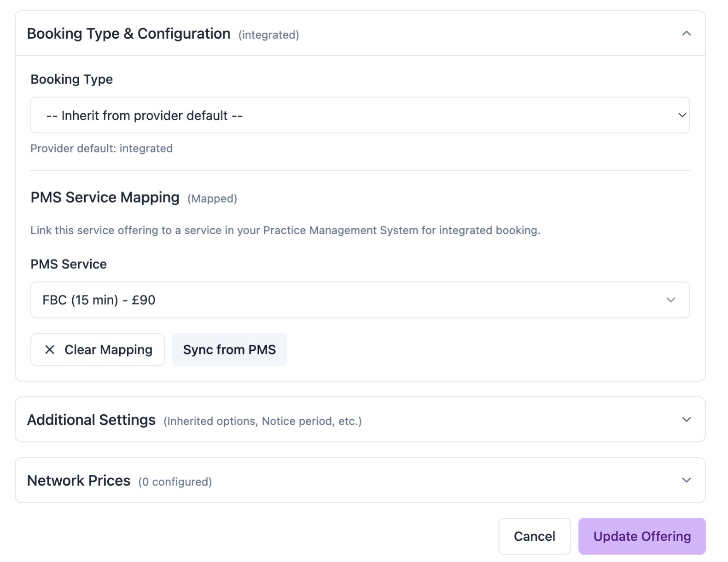728x562 pixels.
Task: Save changes with Update Offering
Action: pyautogui.click(x=641, y=536)
